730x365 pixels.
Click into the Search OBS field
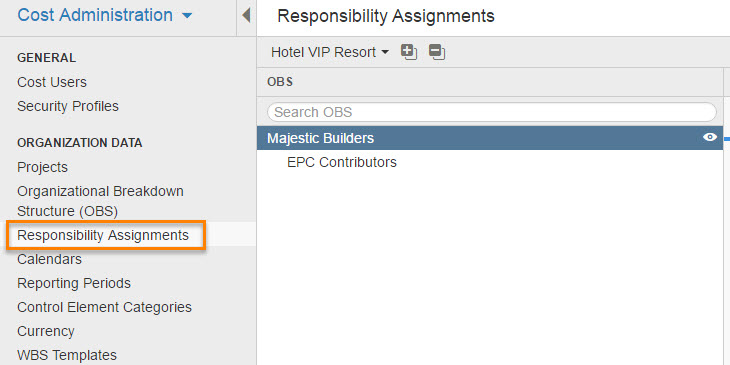[491, 112]
